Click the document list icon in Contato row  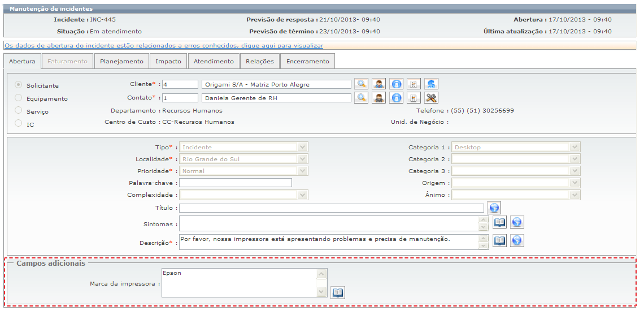point(414,98)
